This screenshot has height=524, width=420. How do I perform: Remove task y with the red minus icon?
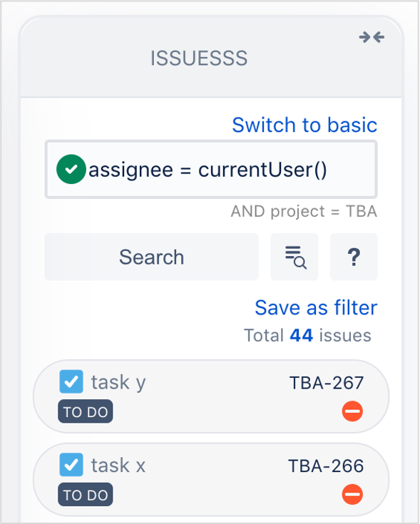[352, 411]
